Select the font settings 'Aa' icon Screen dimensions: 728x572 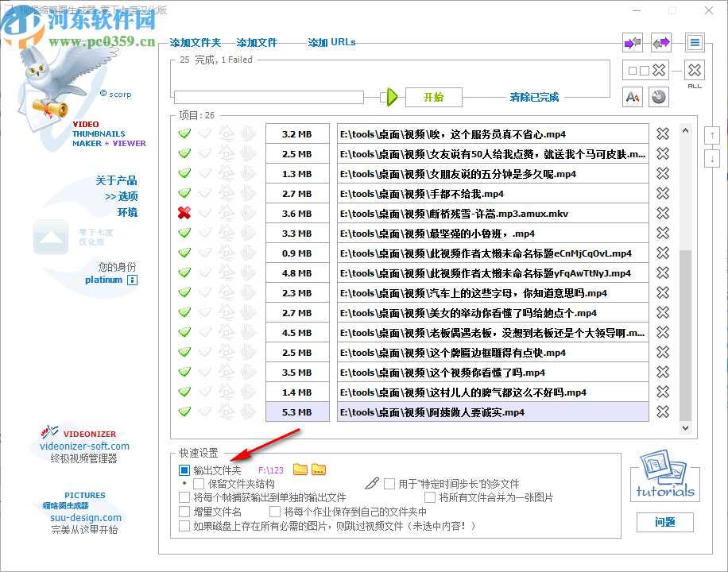pos(632,96)
